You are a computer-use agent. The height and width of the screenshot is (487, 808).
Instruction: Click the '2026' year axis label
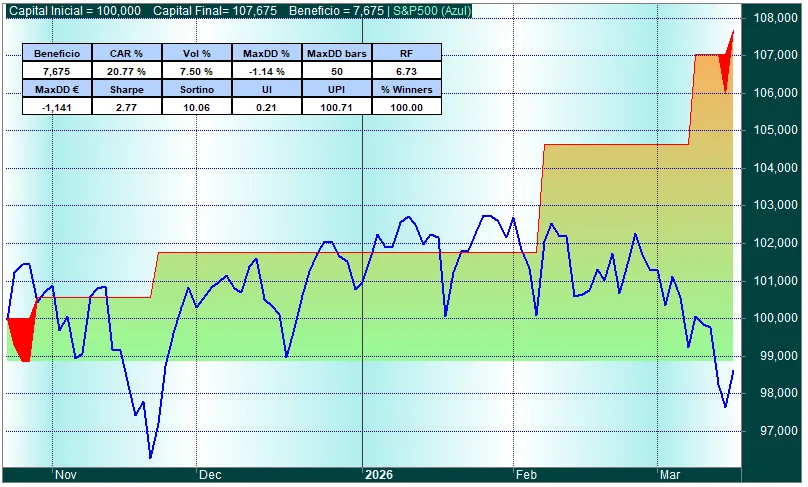pos(379,475)
